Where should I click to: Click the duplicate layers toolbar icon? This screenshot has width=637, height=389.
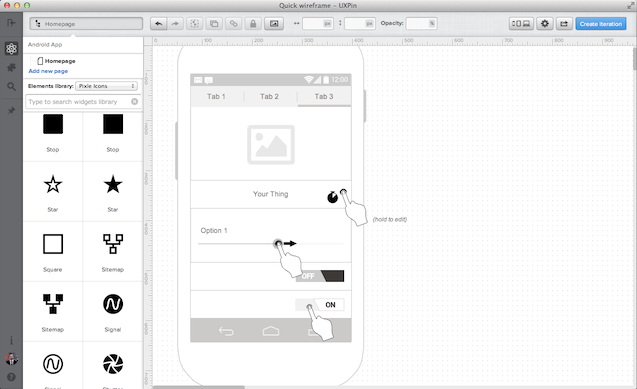(x=214, y=24)
